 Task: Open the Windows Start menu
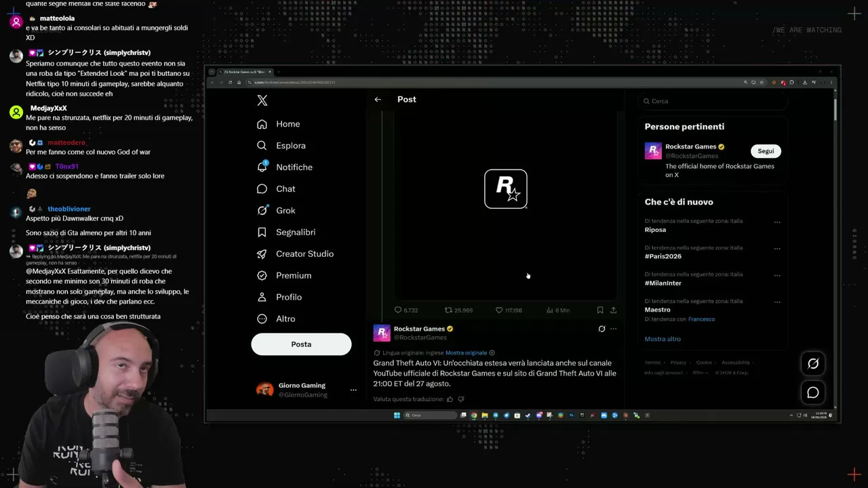coord(397,415)
